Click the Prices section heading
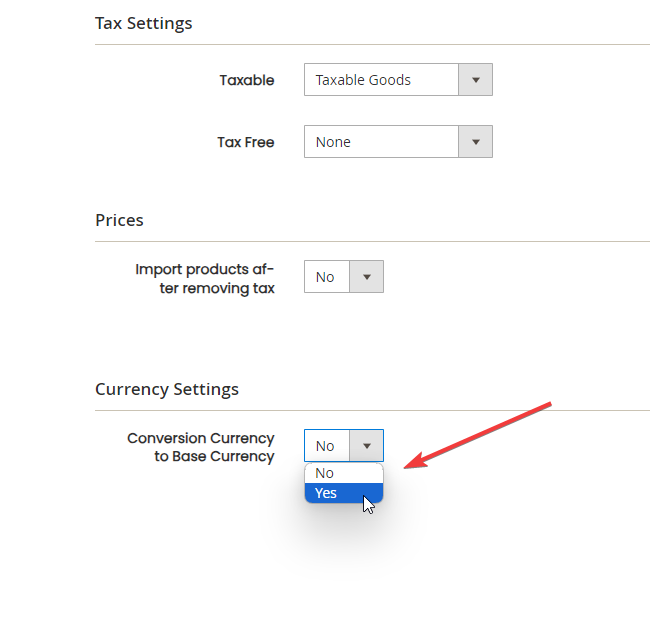650x624 pixels. tap(119, 220)
